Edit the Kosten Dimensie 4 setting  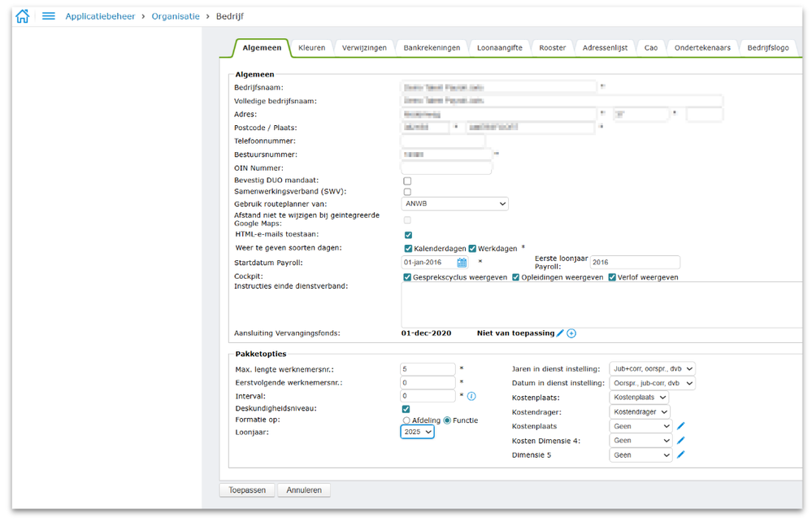tap(681, 441)
